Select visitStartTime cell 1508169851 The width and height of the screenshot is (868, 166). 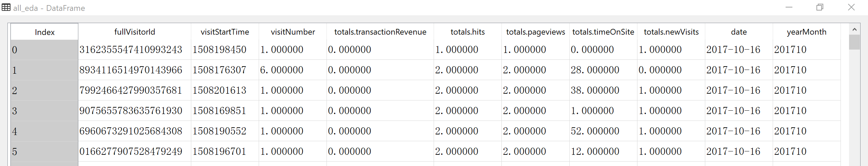pyautogui.click(x=225, y=111)
